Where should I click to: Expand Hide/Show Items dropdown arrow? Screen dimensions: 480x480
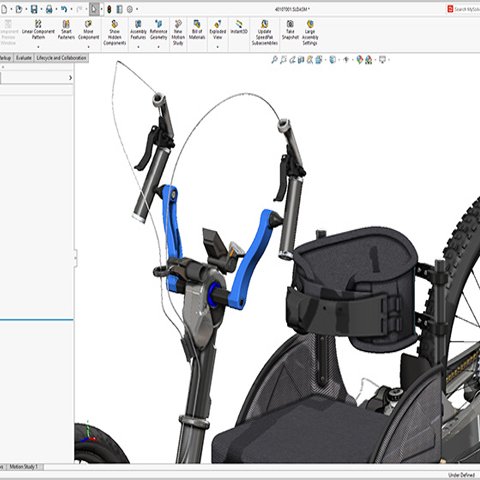352,60
